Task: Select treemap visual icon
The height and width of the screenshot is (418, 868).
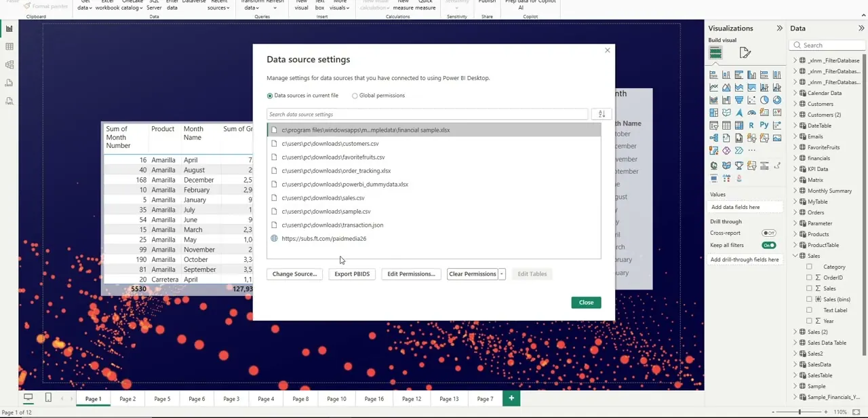Action: click(713, 113)
